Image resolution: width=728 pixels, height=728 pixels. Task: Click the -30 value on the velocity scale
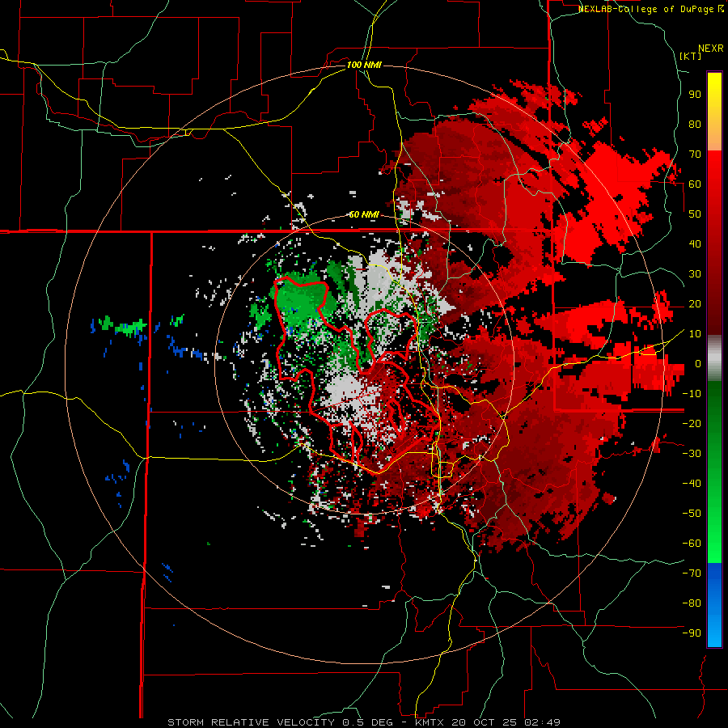(692, 454)
